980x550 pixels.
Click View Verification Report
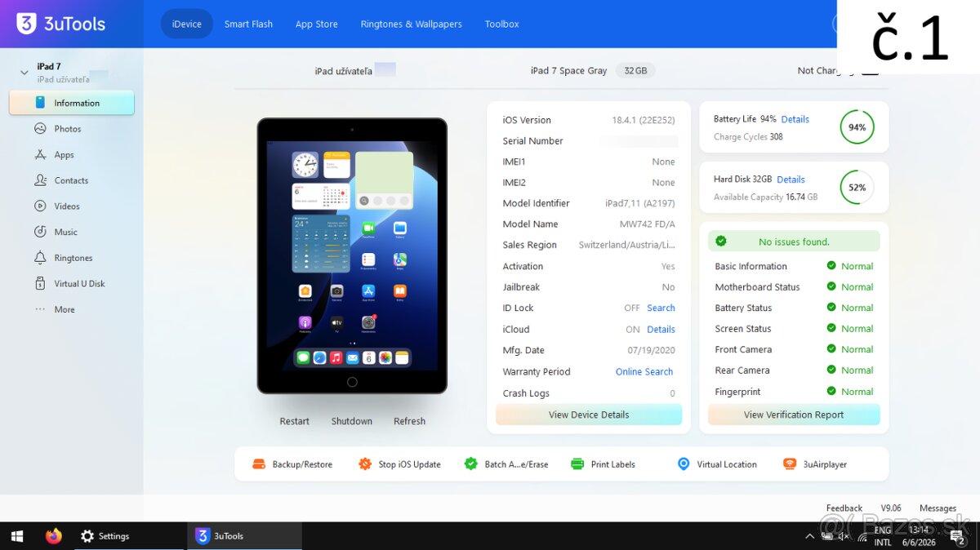(x=794, y=415)
